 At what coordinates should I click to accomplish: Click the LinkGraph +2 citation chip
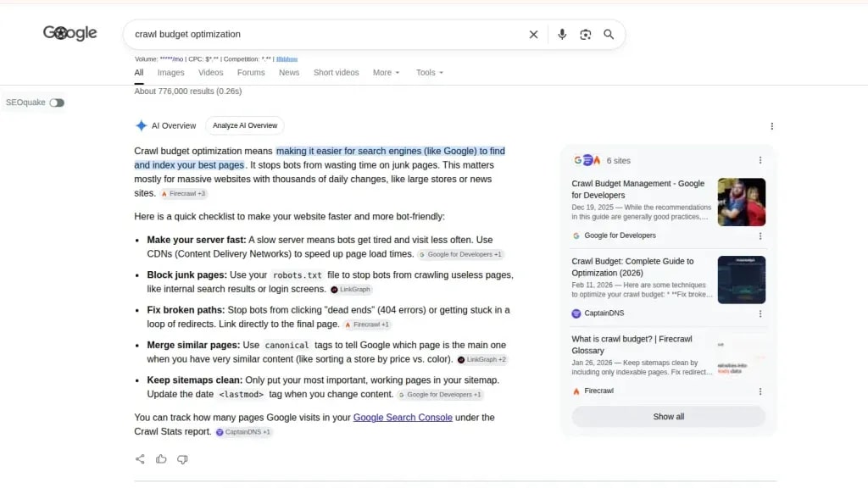coord(481,359)
